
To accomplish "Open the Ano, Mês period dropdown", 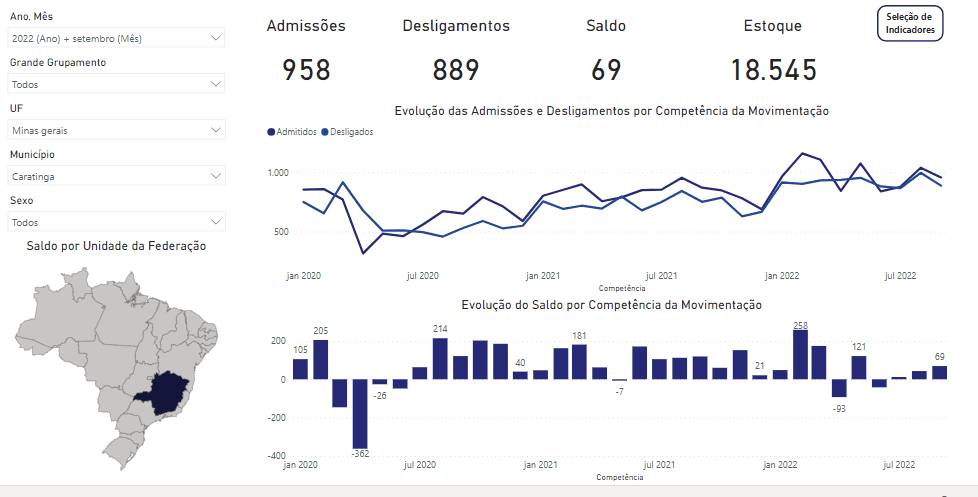I will [116, 38].
